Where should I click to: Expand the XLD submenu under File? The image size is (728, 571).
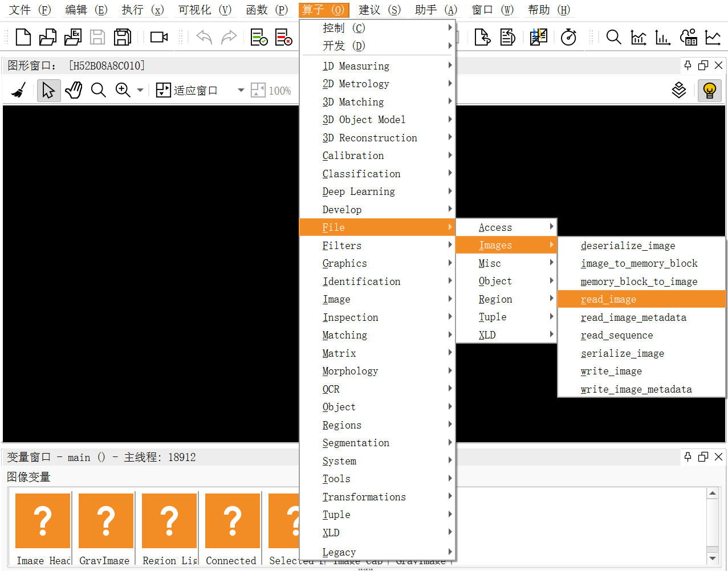[506, 335]
